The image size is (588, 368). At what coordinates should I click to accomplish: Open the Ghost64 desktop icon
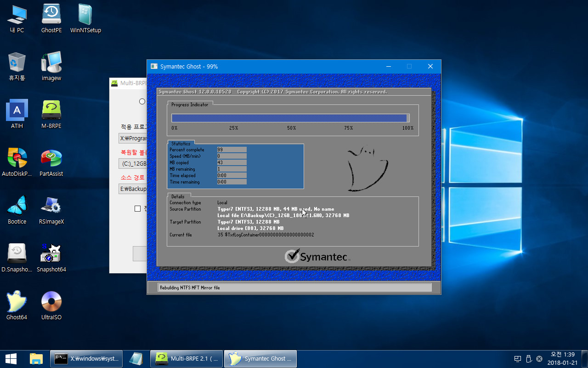[17, 305]
